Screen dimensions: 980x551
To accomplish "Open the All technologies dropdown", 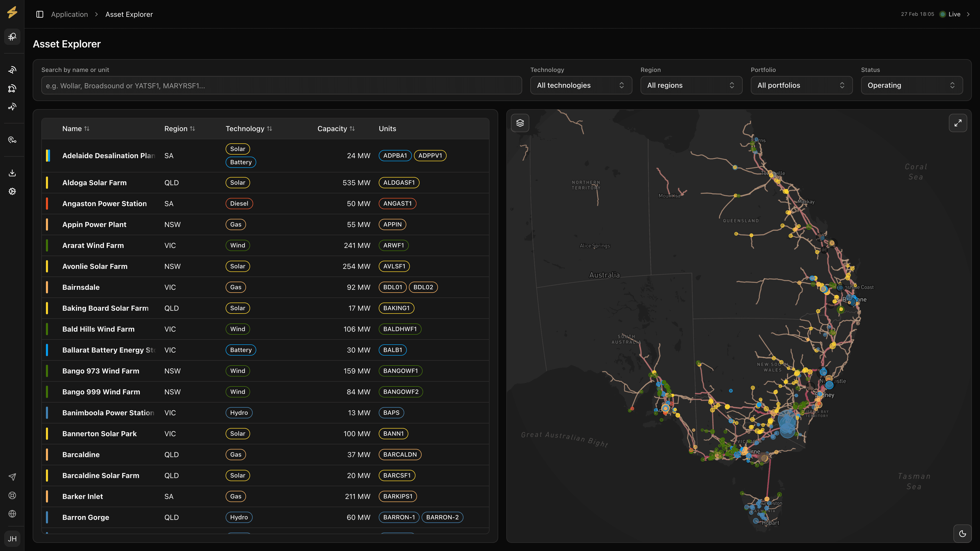I will click(581, 85).
